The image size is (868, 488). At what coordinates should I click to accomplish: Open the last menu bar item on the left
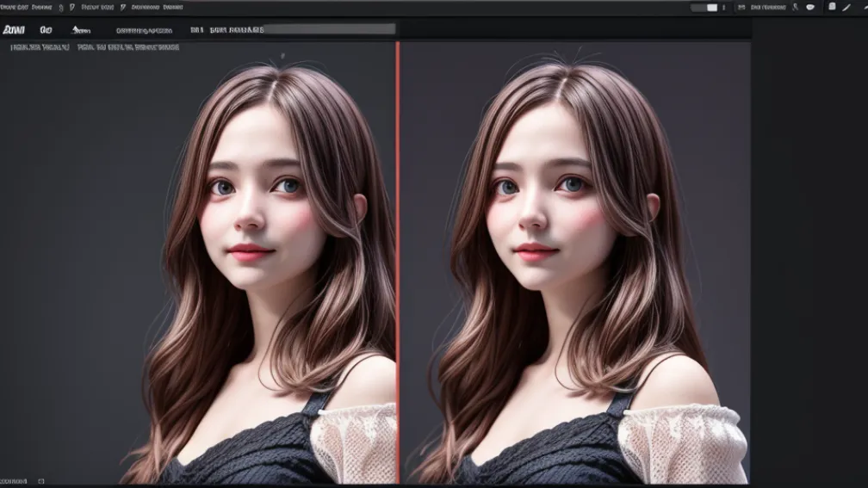[x=155, y=7]
